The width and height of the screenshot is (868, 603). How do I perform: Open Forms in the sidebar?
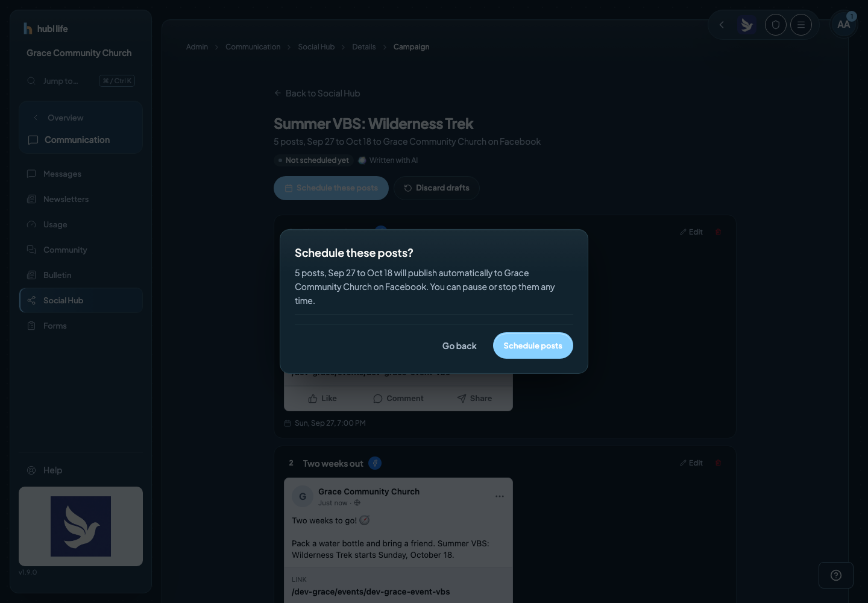[81, 326]
